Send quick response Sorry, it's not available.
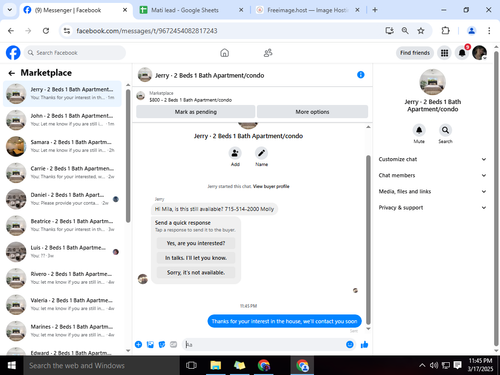This screenshot has width=500, height=375. pos(196,272)
